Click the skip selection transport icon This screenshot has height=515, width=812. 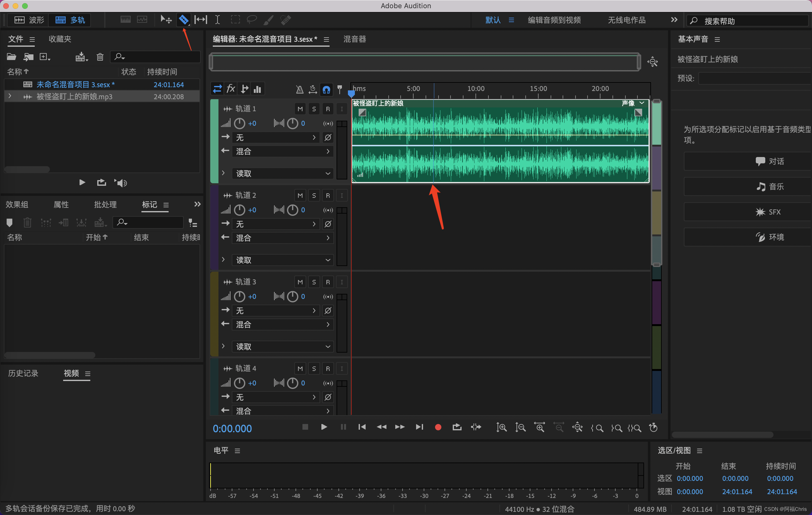pos(476,427)
